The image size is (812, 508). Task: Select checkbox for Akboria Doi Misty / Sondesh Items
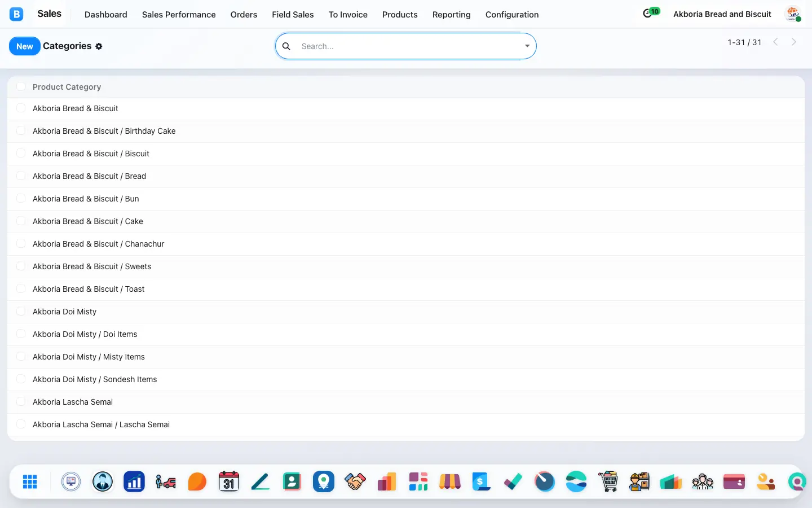(21, 379)
